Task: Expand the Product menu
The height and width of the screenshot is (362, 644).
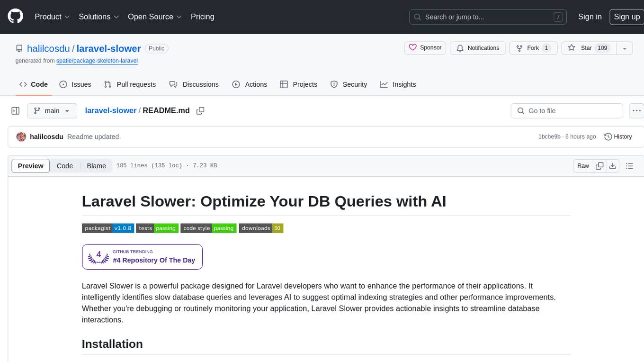Action: (52, 17)
